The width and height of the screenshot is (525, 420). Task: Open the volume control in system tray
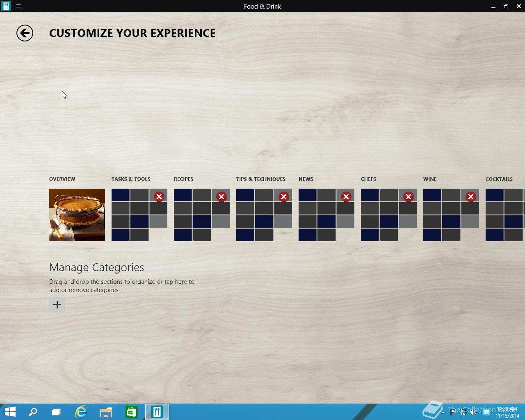[473, 412]
